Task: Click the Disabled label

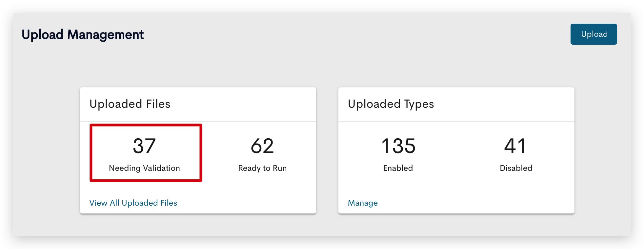Action: click(516, 168)
